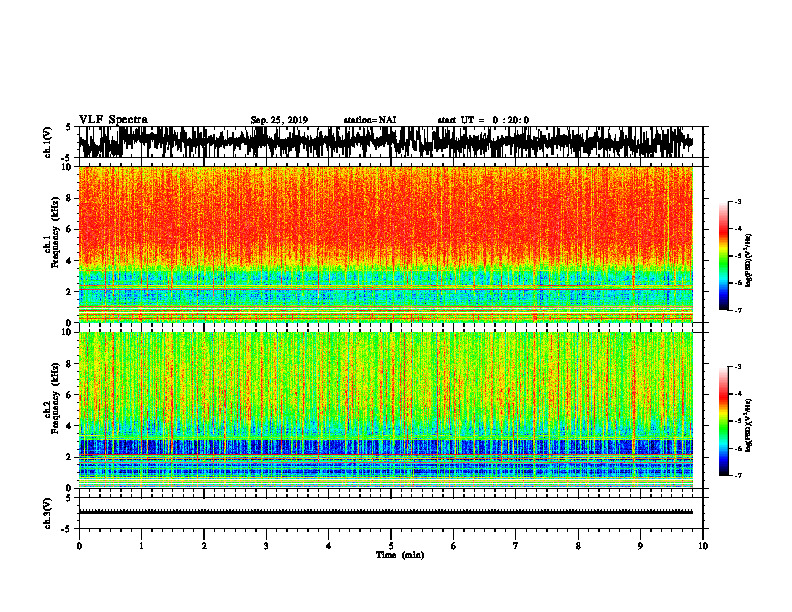
Task: Click the "9" tick on the time axis
Action: [x=640, y=546]
